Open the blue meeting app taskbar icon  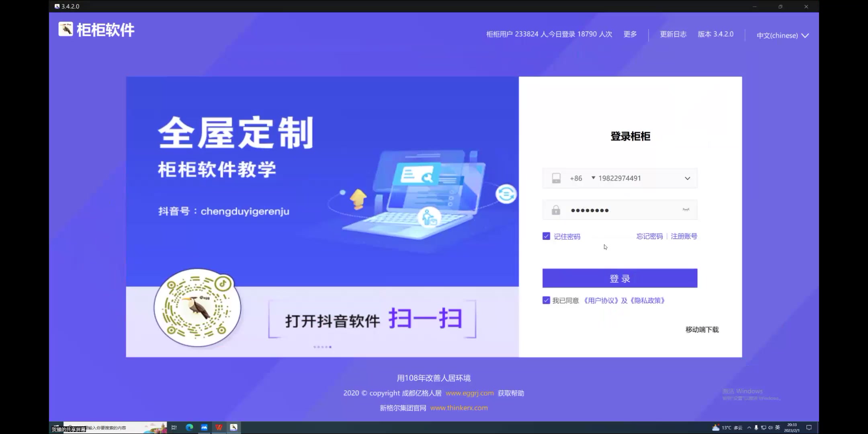204,428
